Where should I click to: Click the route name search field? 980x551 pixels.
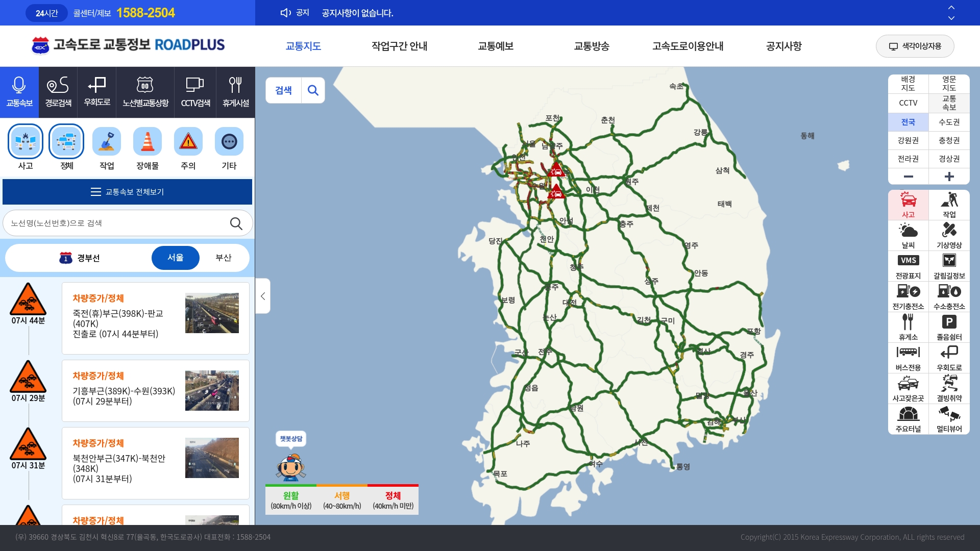(x=117, y=223)
